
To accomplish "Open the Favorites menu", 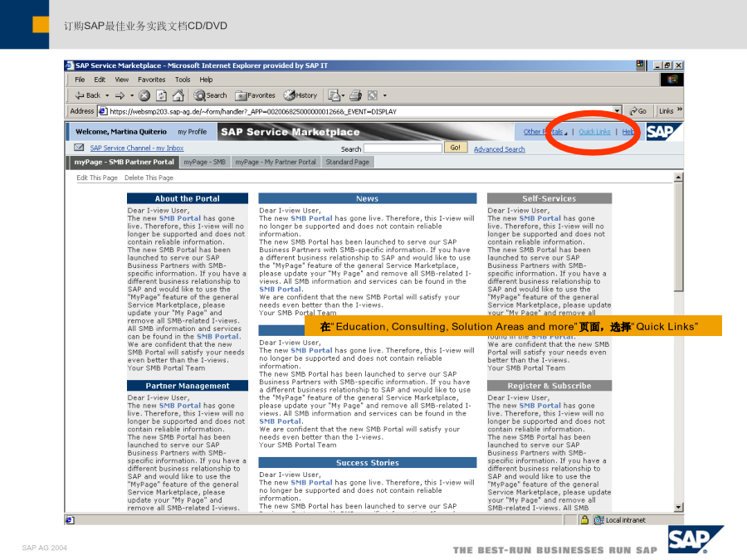I will pyautogui.click(x=152, y=80).
